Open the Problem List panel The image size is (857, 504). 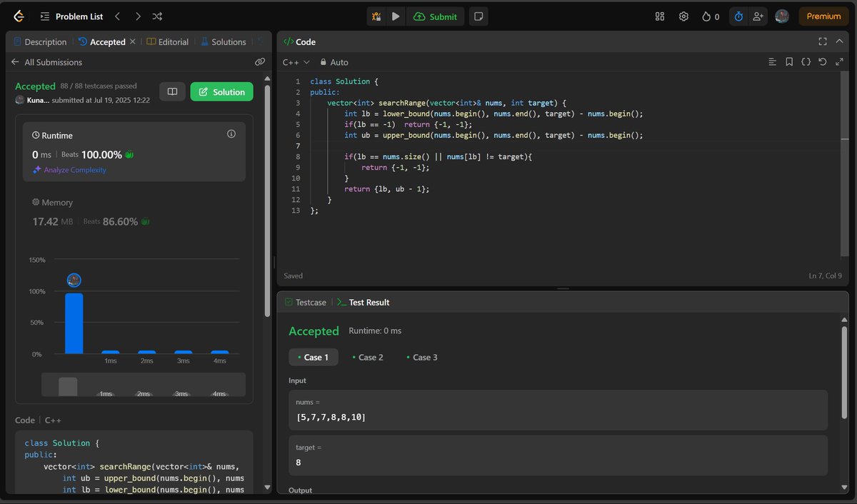(72, 16)
